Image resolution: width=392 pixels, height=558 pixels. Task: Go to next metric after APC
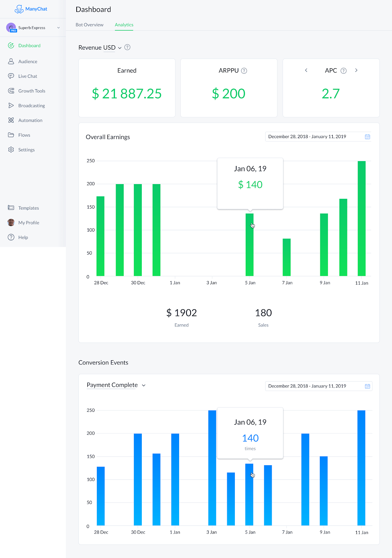[x=356, y=70]
